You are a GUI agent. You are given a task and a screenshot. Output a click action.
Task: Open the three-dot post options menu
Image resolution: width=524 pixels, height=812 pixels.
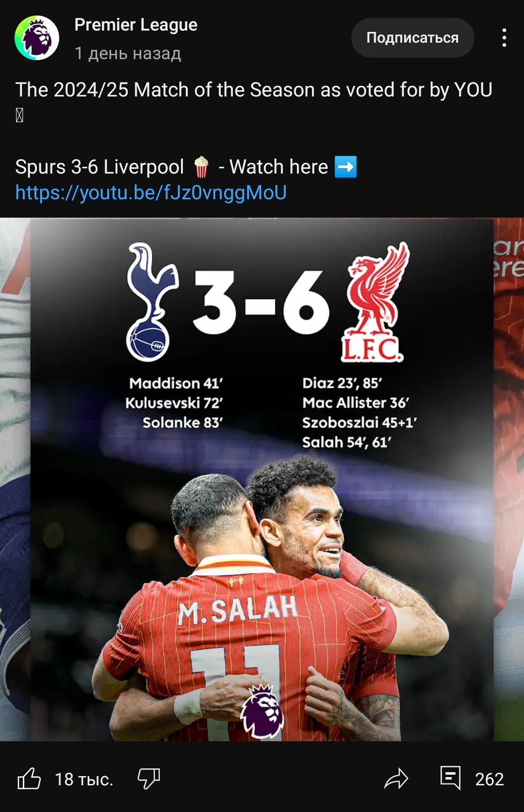point(504,38)
